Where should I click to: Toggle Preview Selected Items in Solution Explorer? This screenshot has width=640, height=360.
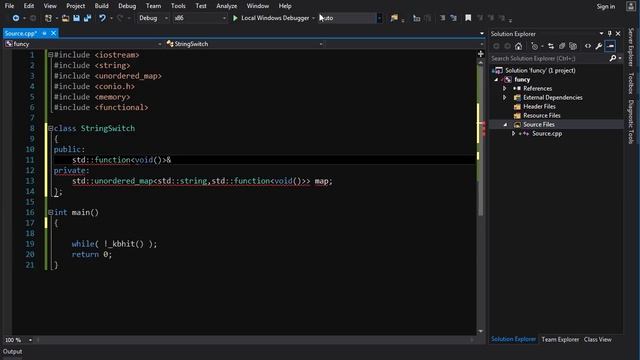pyautogui.click(x=610, y=46)
